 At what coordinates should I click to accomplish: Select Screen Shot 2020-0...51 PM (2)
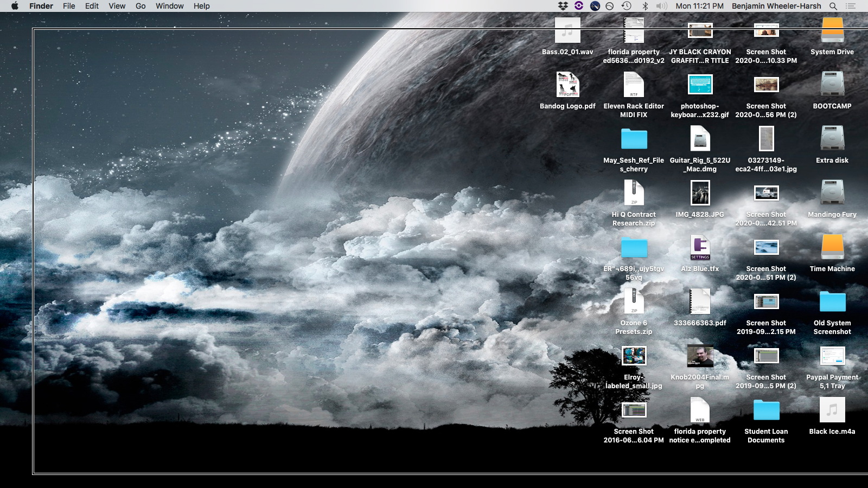pos(766,247)
